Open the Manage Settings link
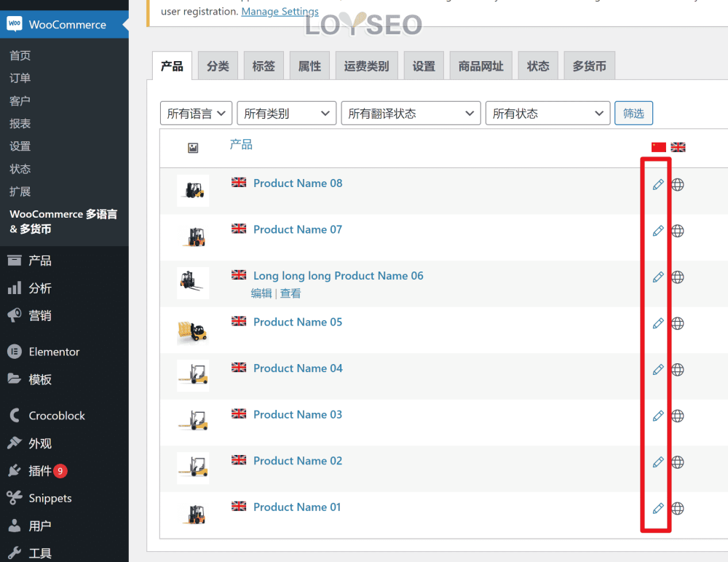The height and width of the screenshot is (562, 728). point(280,11)
